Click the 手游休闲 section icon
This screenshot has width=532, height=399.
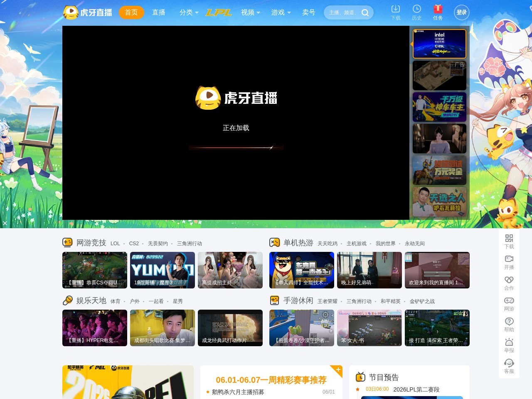(274, 300)
